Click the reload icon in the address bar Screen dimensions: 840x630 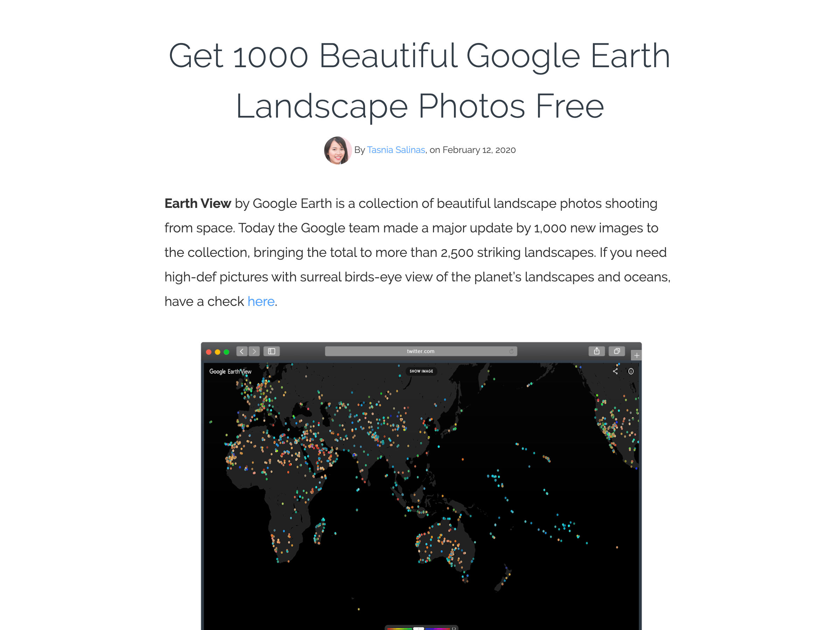pyautogui.click(x=511, y=351)
